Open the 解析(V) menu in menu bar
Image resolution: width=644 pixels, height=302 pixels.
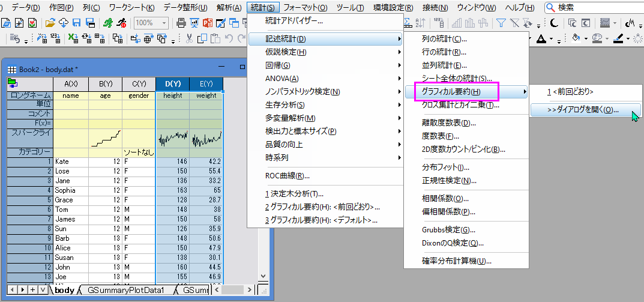[229, 7]
